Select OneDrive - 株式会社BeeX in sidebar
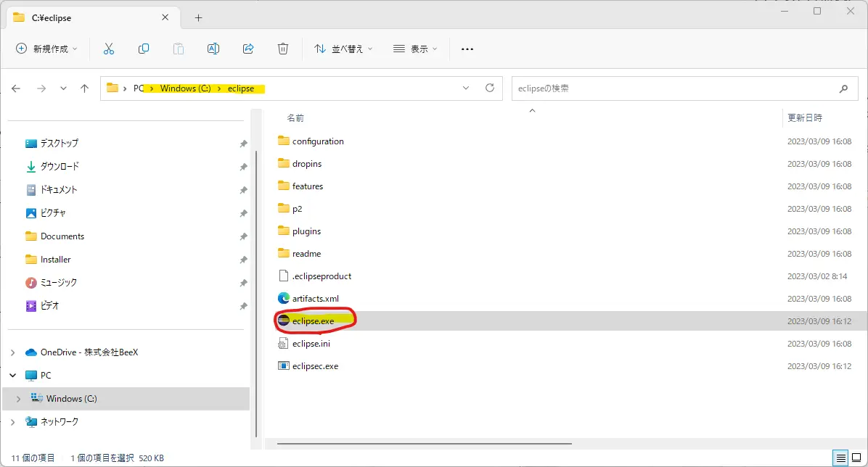The image size is (868, 467). [x=89, y=352]
